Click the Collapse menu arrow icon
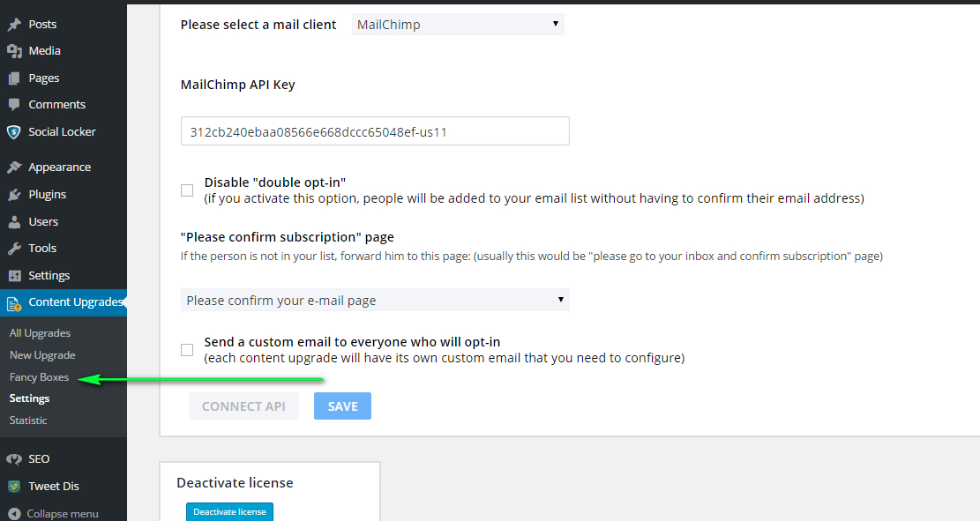The image size is (980, 521). 14,513
